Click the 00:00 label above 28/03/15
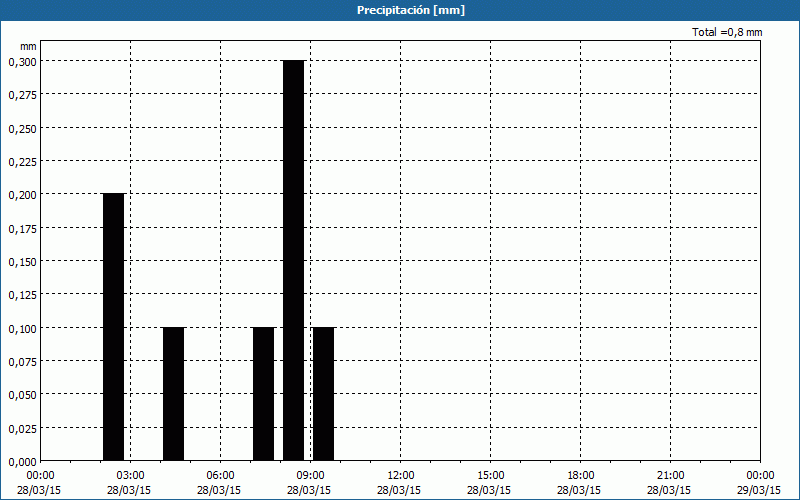 (40, 476)
